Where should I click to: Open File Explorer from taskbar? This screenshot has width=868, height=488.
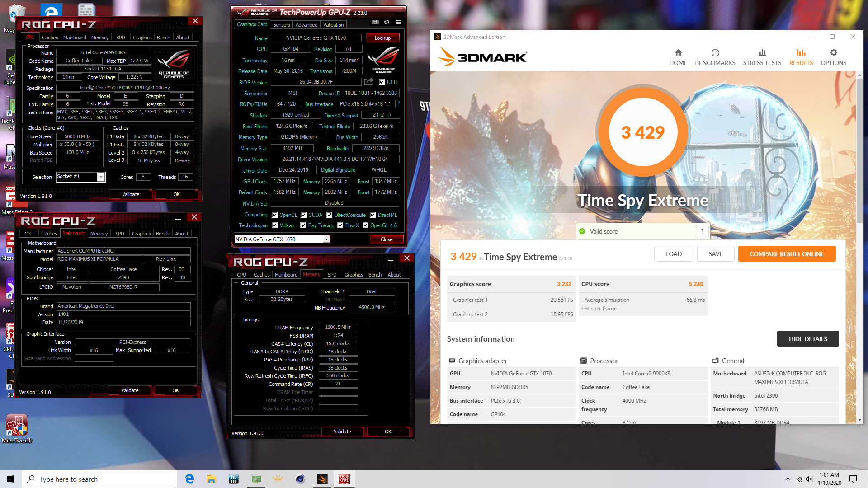[x=211, y=479]
